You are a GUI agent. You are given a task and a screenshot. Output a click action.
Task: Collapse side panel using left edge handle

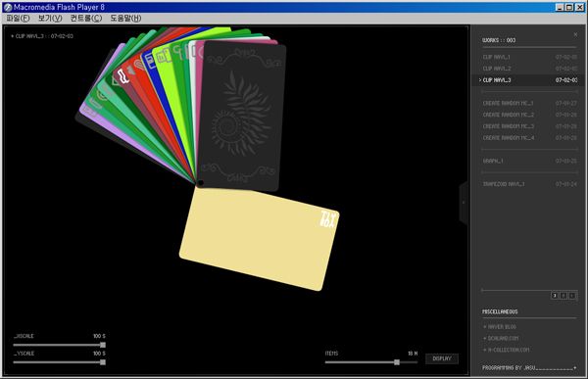pyautogui.click(x=464, y=203)
